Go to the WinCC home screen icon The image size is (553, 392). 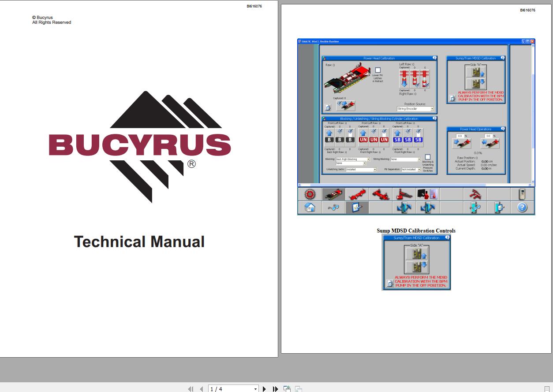tap(310, 207)
